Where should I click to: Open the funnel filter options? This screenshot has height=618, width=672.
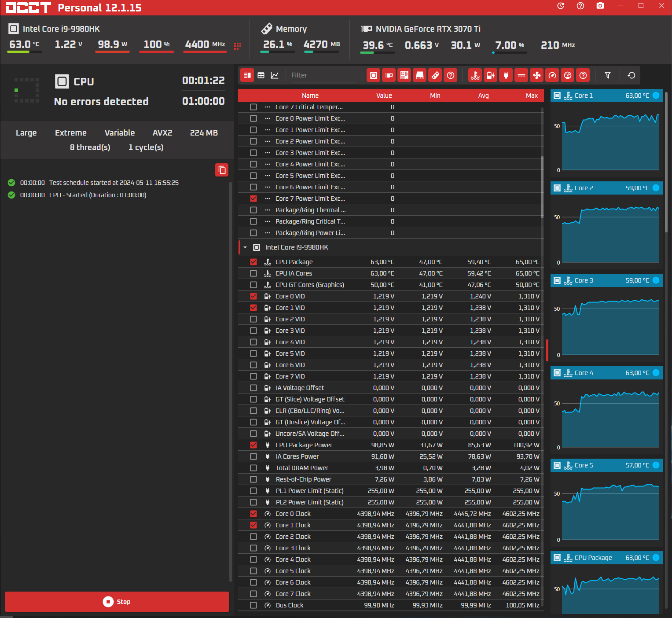click(x=608, y=75)
